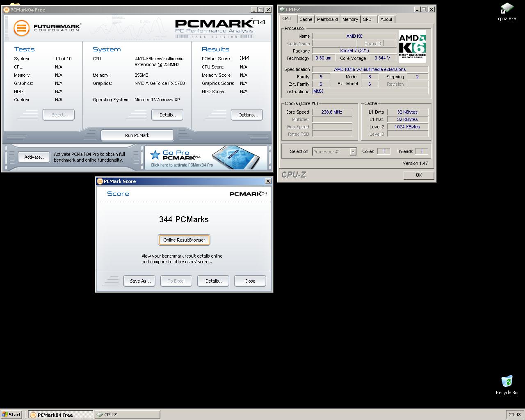This screenshot has width=525, height=420.
Task: Open Details... in the PCMark Score dialog
Action: (x=213, y=281)
